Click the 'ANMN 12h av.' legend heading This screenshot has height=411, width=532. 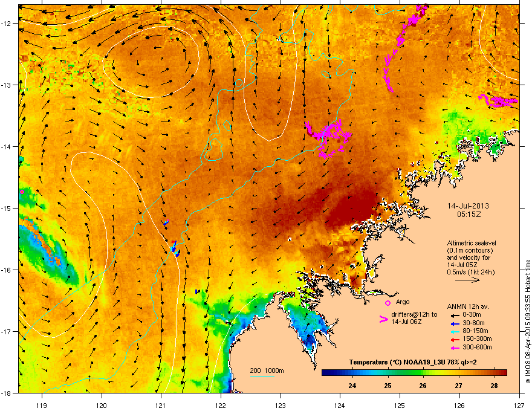[x=468, y=306]
